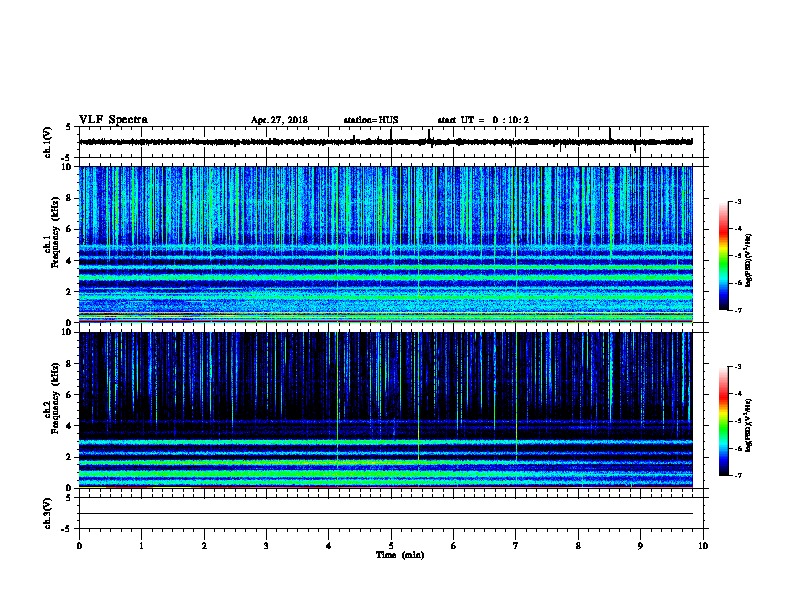Screen dimensions: 792x612
Task: Click time axis tick label "1"
Action: coord(142,545)
